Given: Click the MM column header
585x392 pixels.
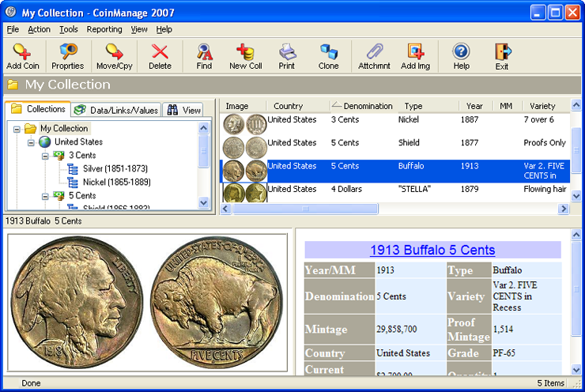Looking at the screenshot, I should coord(507,106).
